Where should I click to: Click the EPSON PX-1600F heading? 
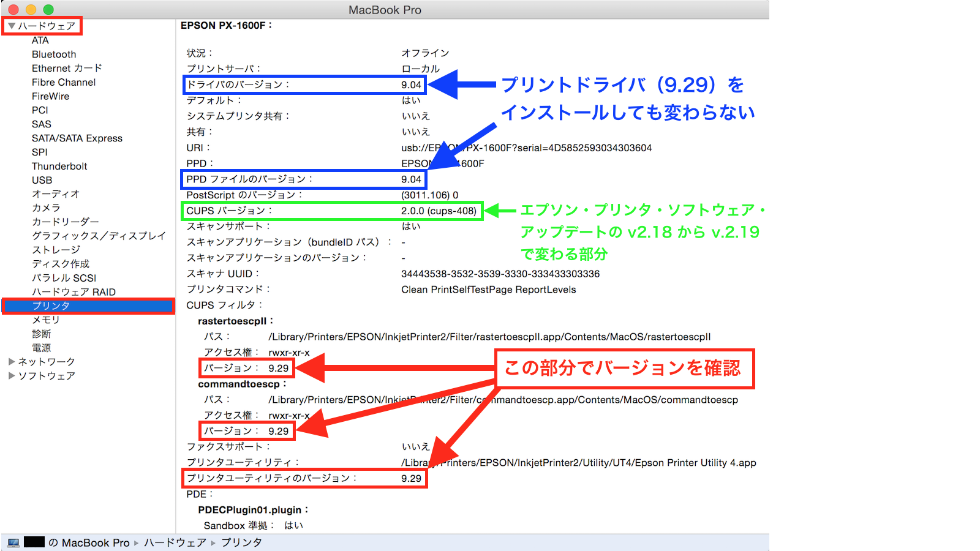(226, 26)
